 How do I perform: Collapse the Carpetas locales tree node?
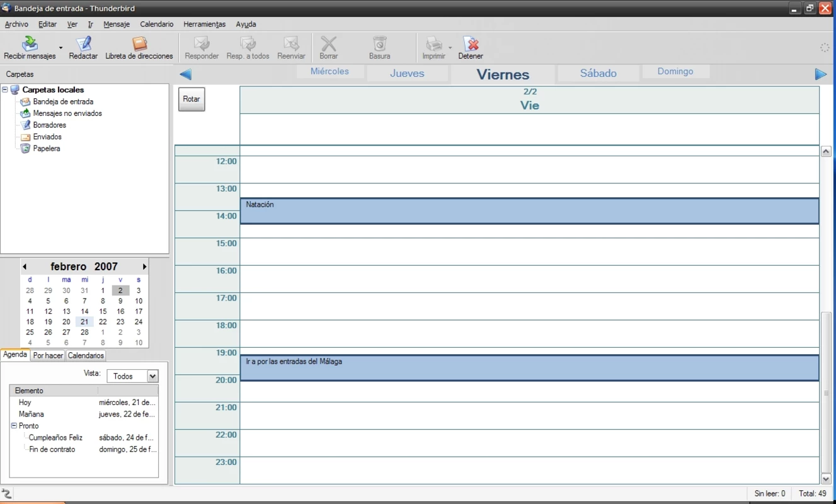pyautogui.click(x=5, y=89)
